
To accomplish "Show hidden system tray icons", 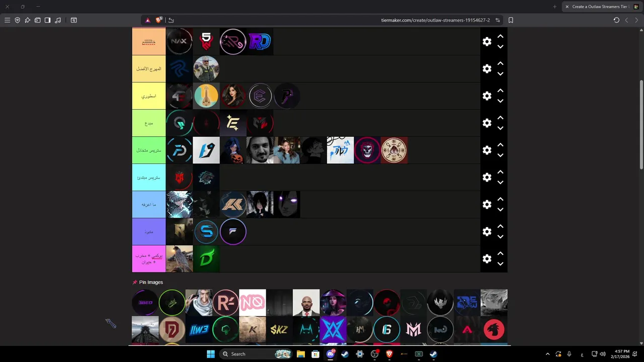I will click(547, 354).
